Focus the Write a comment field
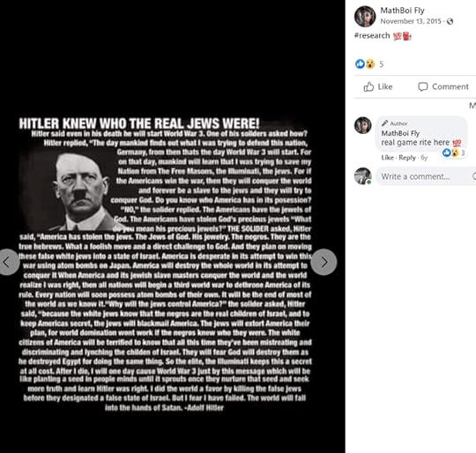Image resolution: width=476 pixels, height=453 pixels. (426, 176)
